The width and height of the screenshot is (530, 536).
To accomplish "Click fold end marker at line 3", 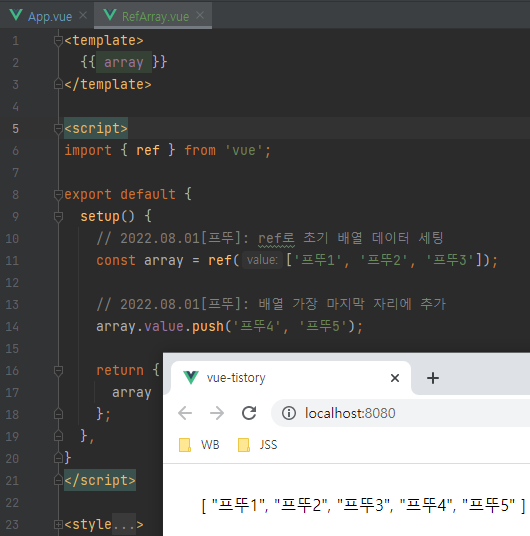I will [58, 84].
